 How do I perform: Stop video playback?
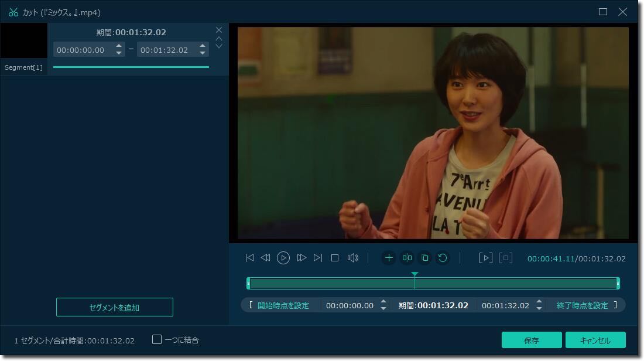click(x=335, y=258)
